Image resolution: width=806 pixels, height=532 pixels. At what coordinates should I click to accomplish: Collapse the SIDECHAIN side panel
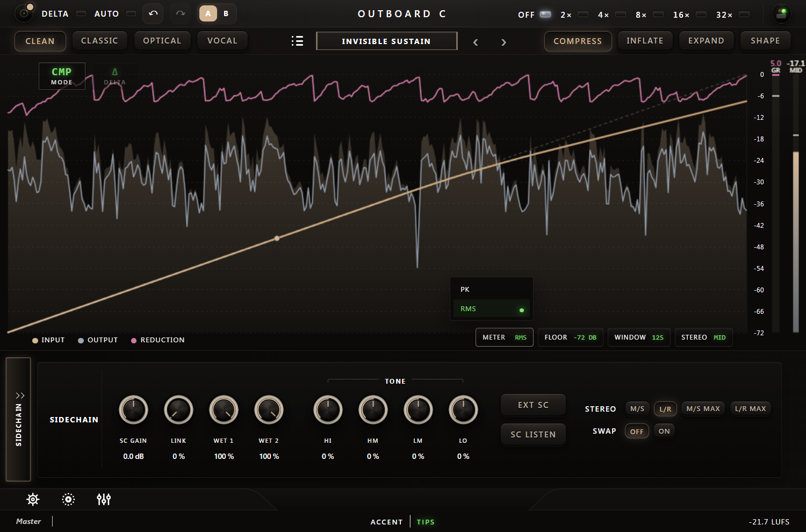coord(18,419)
